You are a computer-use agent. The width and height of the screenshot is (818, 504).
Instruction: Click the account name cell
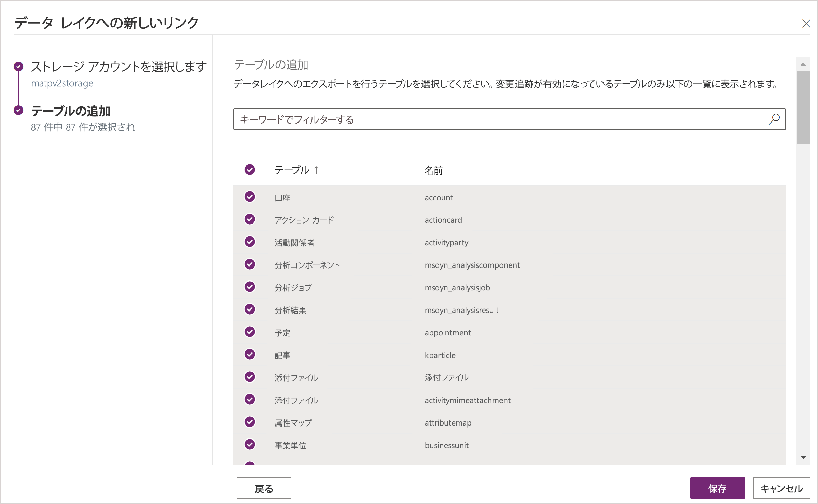pyautogui.click(x=439, y=198)
